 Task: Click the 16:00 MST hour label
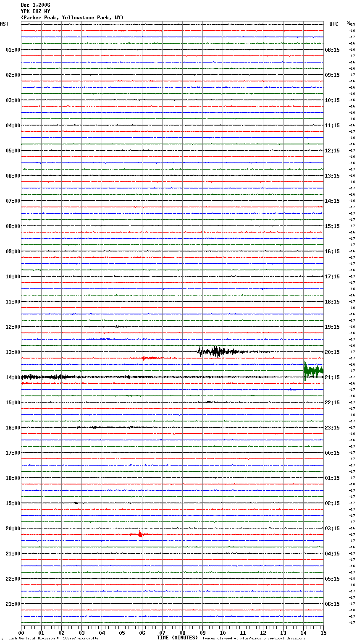[13, 428]
